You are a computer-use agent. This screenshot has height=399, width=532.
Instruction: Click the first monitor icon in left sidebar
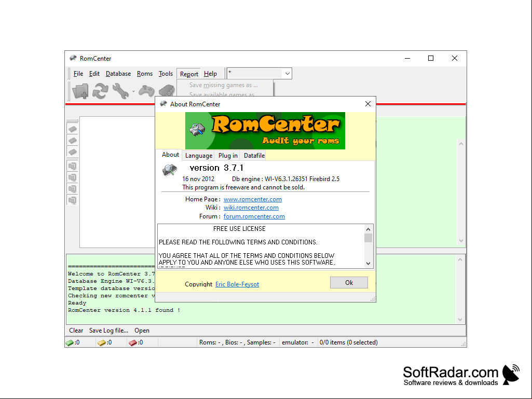pyautogui.click(x=72, y=166)
